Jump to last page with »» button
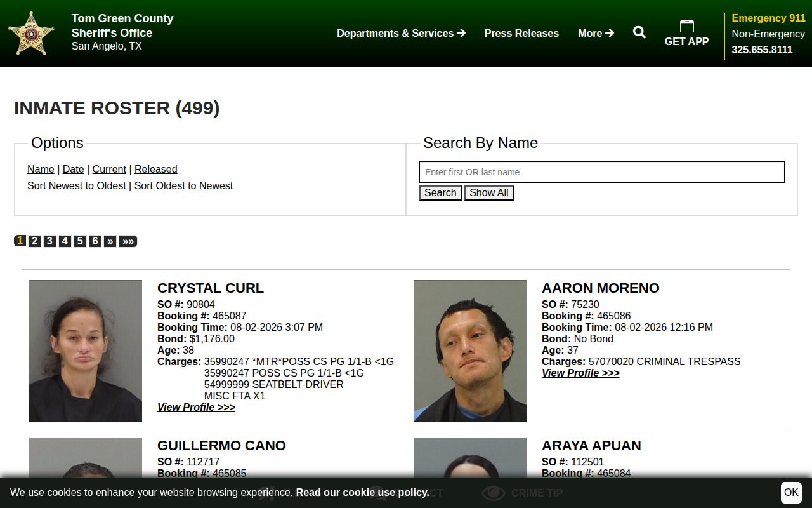The height and width of the screenshot is (508, 812). pos(128,241)
